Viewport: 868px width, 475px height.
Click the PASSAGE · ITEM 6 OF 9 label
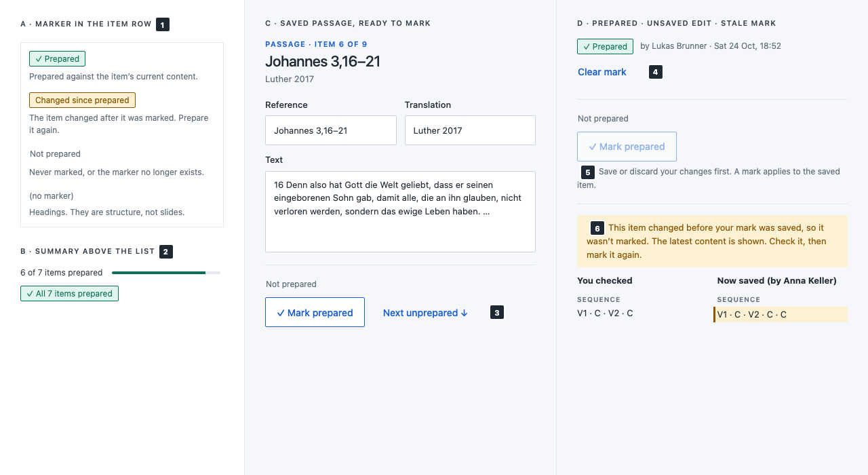(316, 44)
